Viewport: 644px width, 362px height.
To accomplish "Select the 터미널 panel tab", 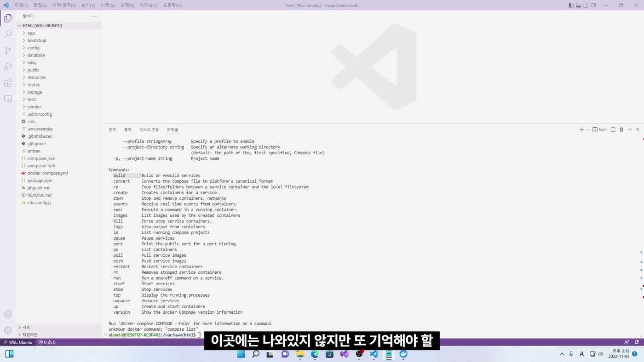I will coord(172,130).
